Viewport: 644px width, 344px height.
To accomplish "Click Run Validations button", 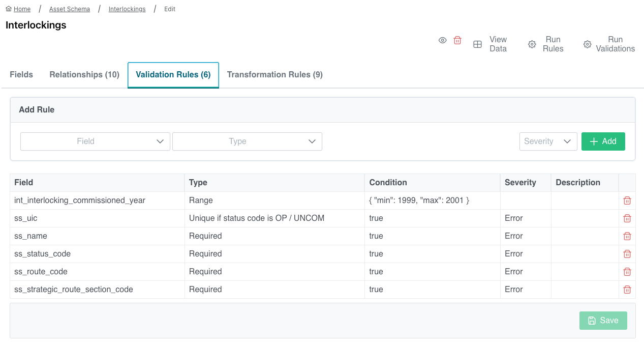I will (609, 44).
